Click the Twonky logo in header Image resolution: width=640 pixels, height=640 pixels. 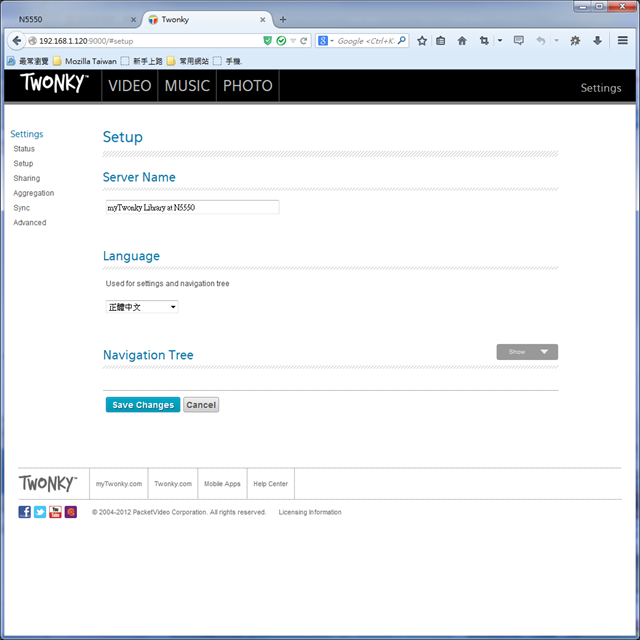[x=53, y=83]
